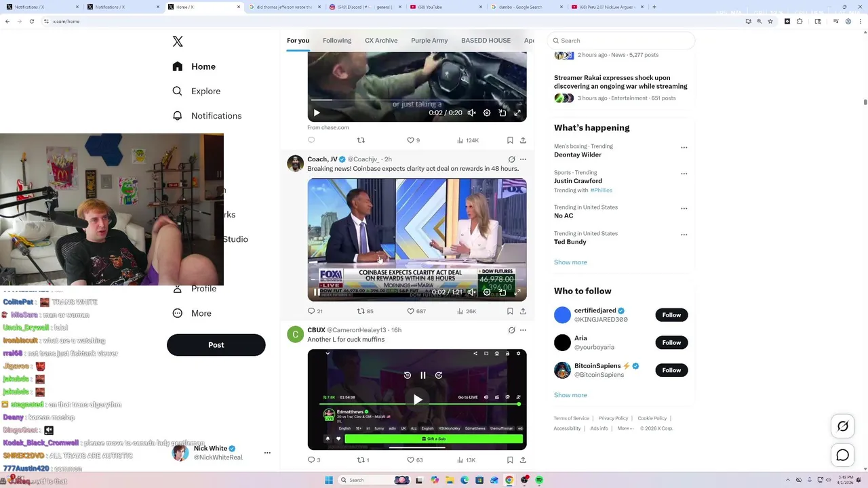View analytics 124K on chase.com post
The width and height of the screenshot is (868, 488).
coord(468,140)
